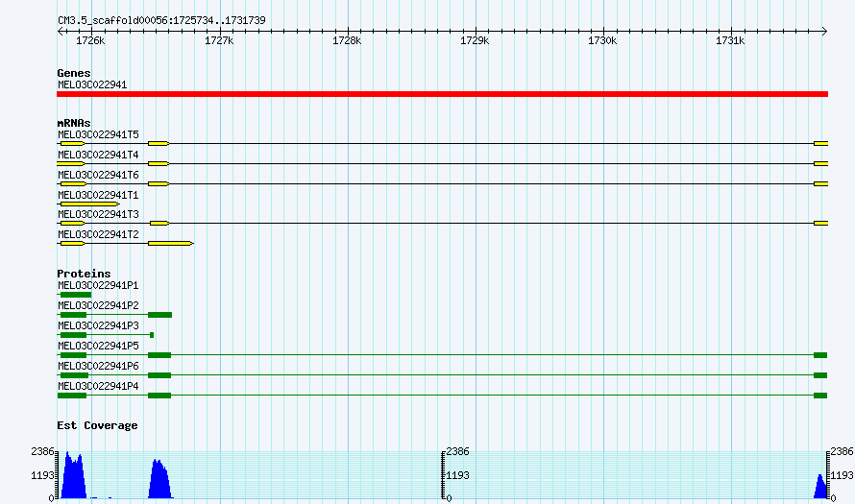Viewport: 855px width, 504px height.
Task: Click the 1729k ruler mark
Action: pyautogui.click(x=475, y=41)
